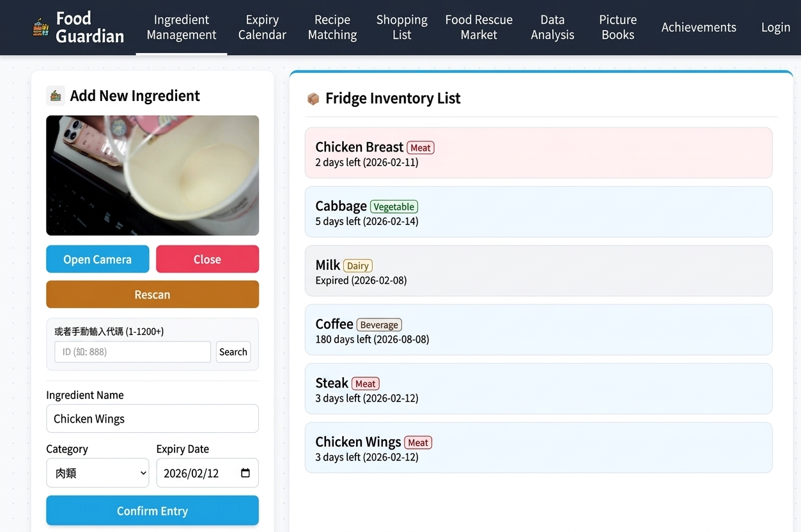Click the Food Guardian logo icon
The height and width of the screenshot is (532, 801).
[x=41, y=27]
